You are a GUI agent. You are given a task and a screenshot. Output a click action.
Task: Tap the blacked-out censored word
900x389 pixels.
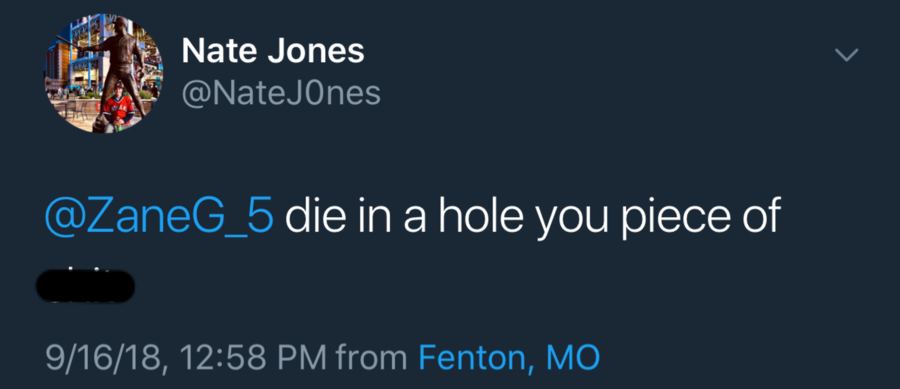tap(85, 287)
